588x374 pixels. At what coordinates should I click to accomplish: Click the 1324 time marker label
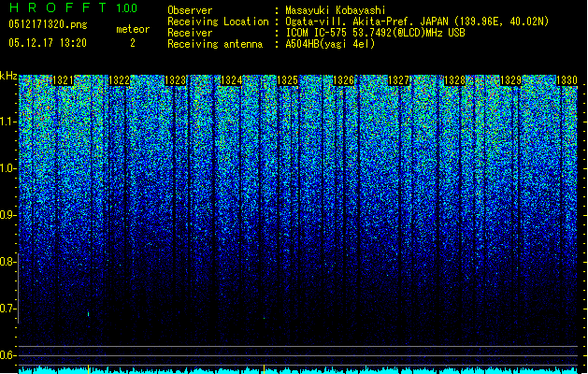pyautogui.click(x=232, y=80)
